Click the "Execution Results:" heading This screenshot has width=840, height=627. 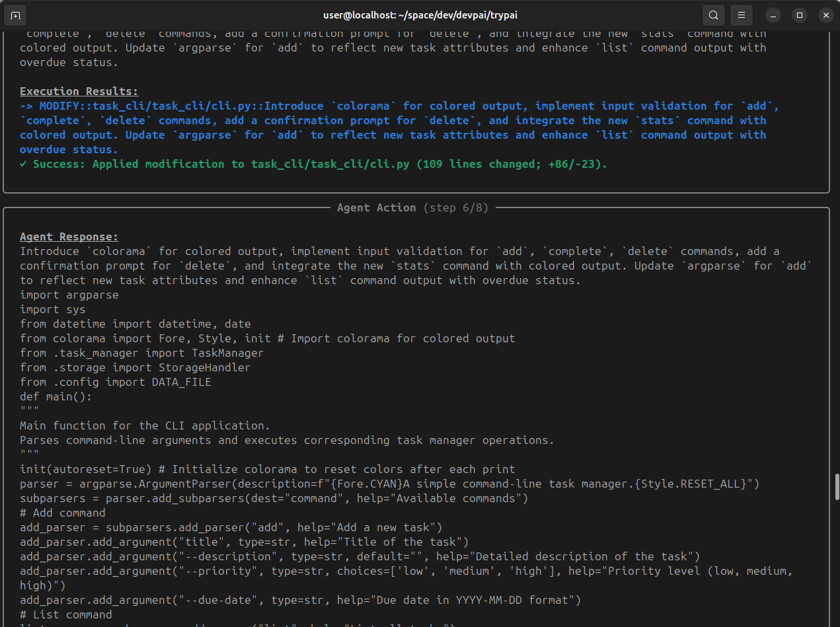pyautogui.click(x=79, y=91)
